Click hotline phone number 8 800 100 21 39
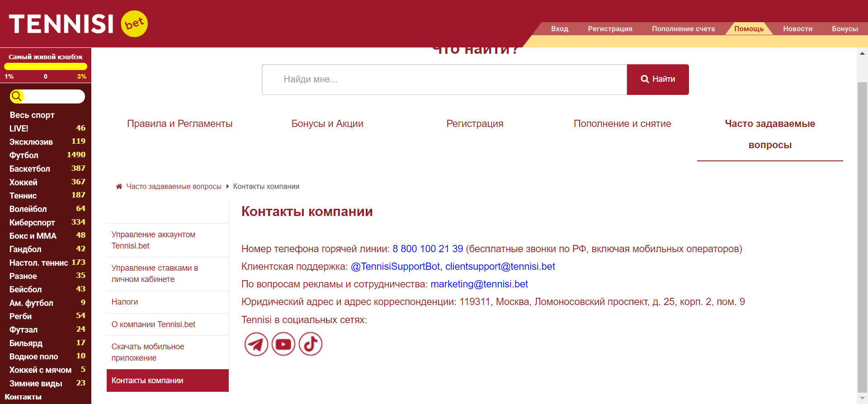Image resolution: width=868 pixels, height=404 pixels. point(428,249)
